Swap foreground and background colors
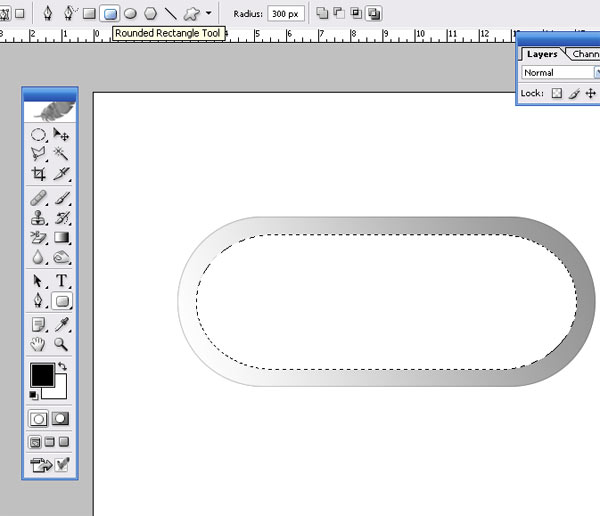 [62, 367]
